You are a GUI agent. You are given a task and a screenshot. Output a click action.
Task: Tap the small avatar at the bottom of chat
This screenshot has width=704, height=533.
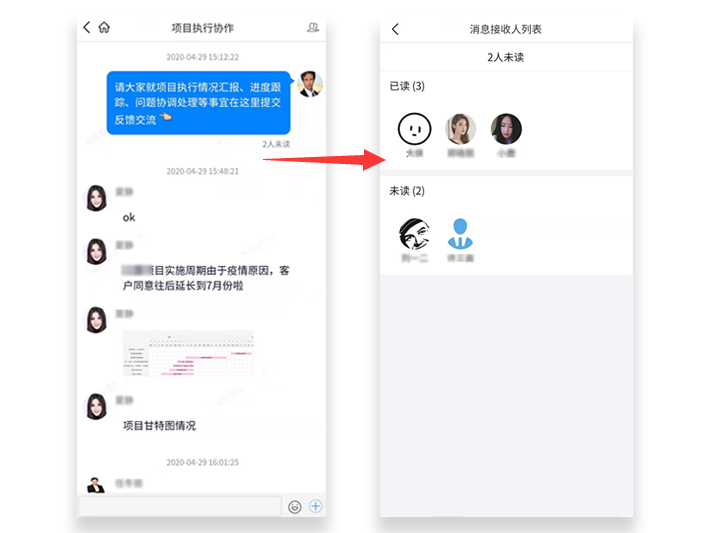tap(96, 485)
